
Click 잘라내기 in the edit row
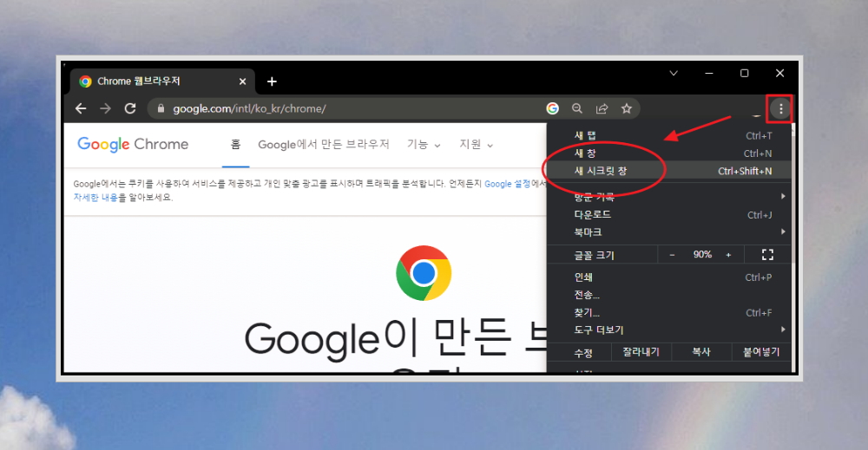point(641,352)
